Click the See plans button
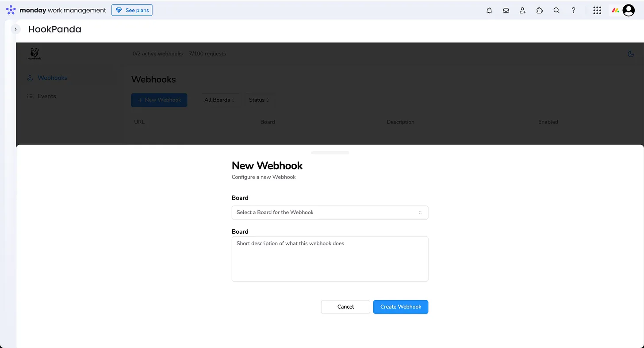 (x=132, y=10)
